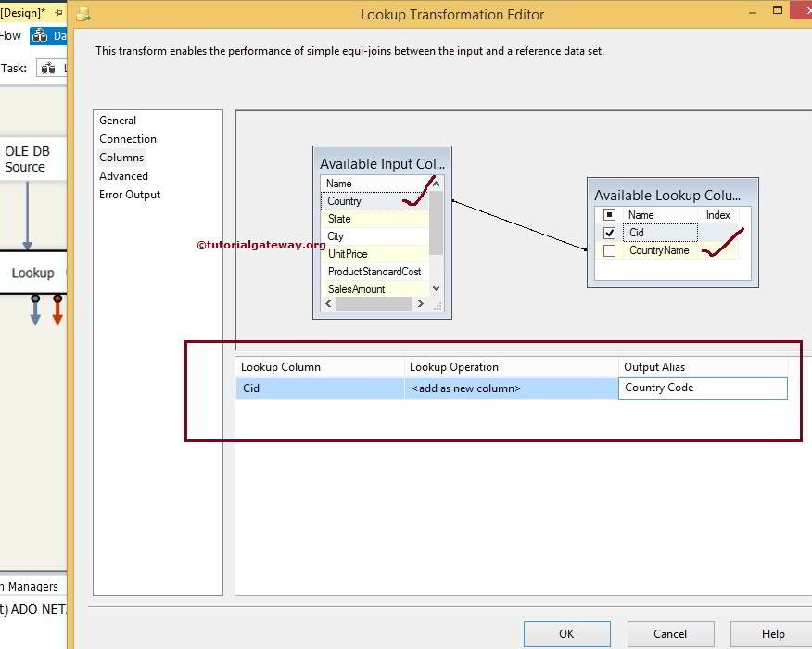The image size is (812, 649).
Task: Click the database icon in the editor title bar
Action: pos(82,14)
